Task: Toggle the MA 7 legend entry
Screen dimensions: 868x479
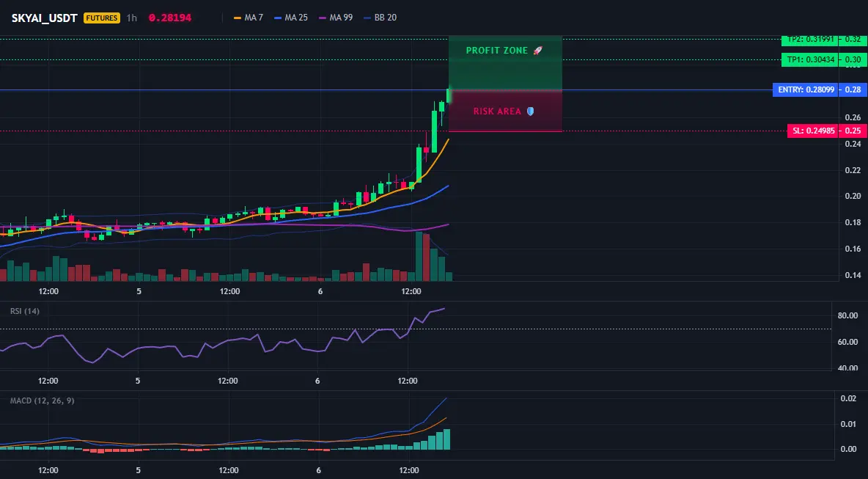Action: [249, 18]
